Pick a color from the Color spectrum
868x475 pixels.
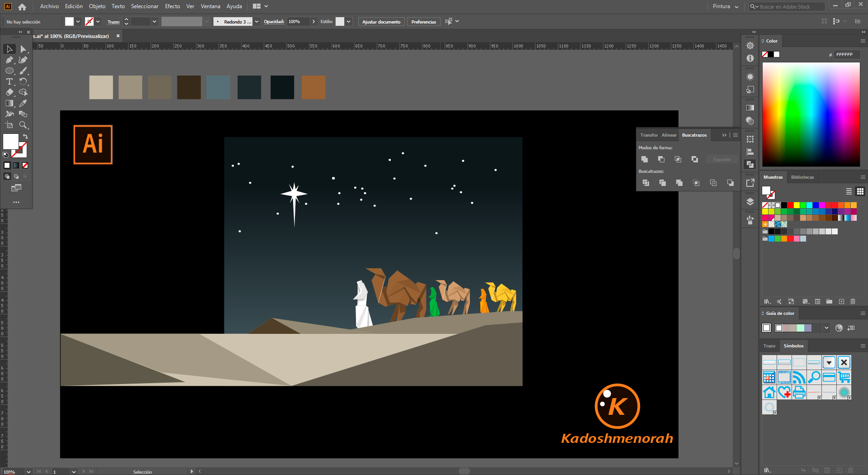click(x=811, y=114)
